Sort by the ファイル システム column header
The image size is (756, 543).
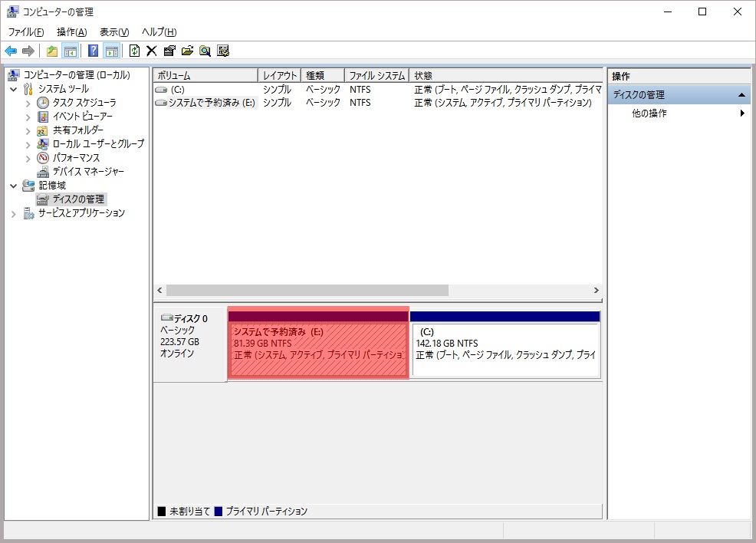pyautogui.click(x=377, y=76)
